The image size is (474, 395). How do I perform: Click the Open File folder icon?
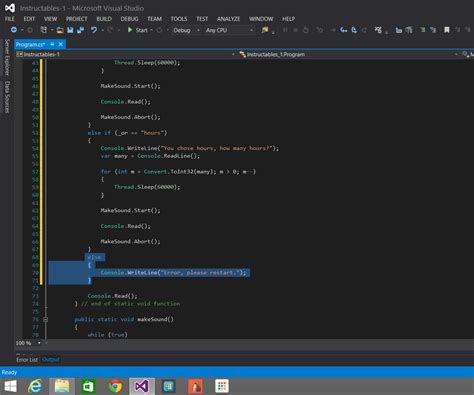coord(60,30)
